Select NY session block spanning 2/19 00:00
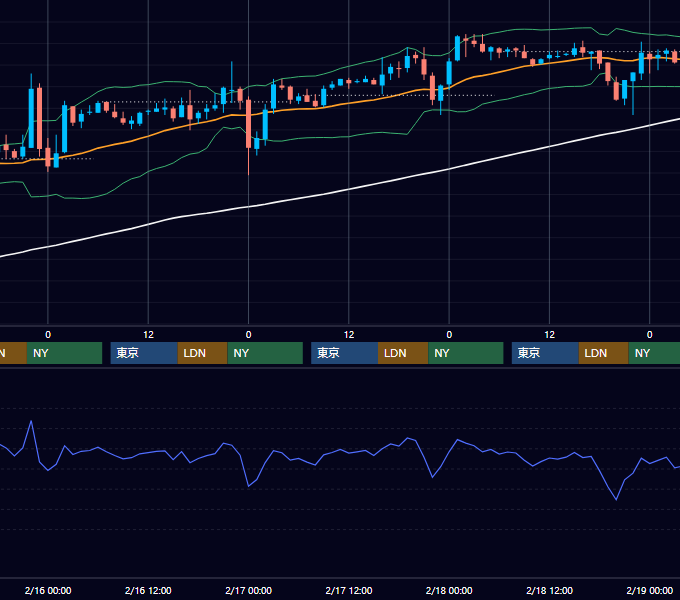 point(654,353)
